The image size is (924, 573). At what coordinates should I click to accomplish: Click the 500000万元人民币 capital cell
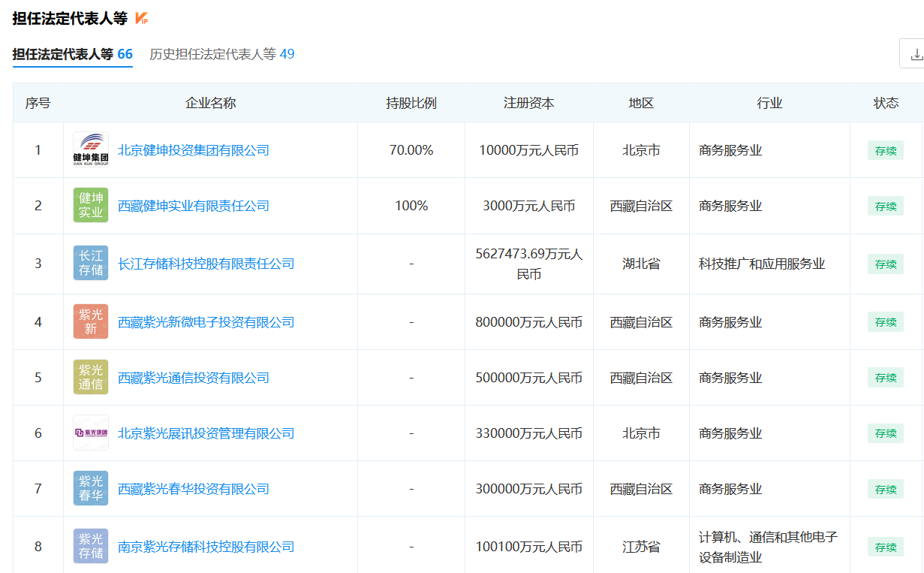[x=529, y=378]
